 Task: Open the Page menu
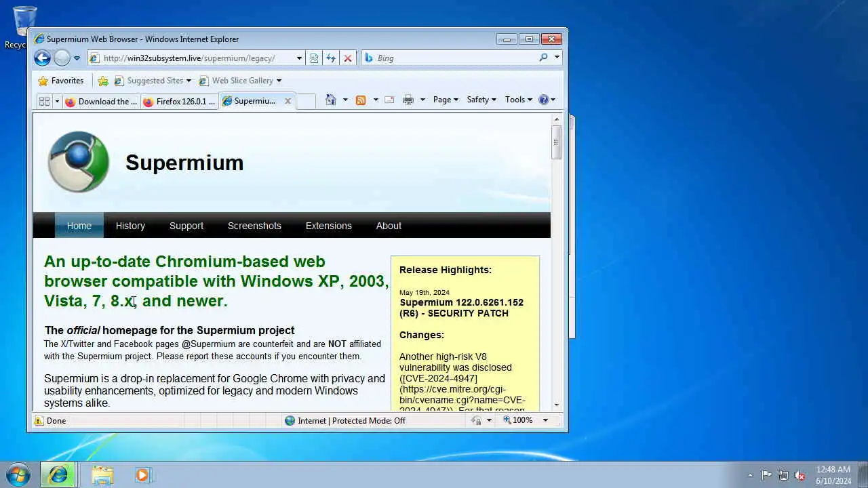[x=446, y=100]
